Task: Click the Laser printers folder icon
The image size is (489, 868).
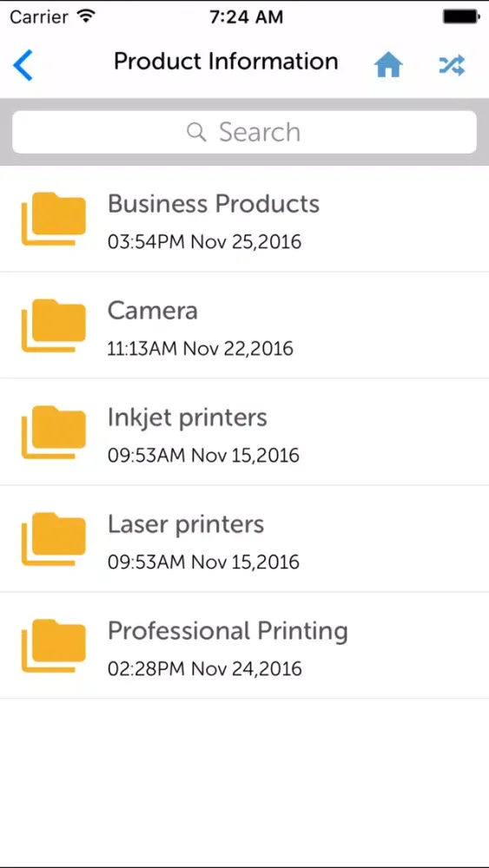Action: pyautogui.click(x=54, y=539)
